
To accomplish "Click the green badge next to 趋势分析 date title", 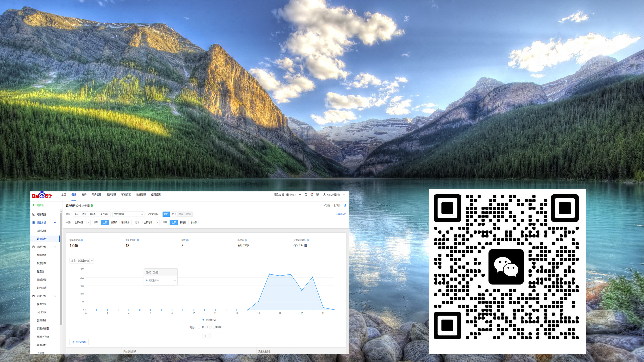I will point(92,205).
